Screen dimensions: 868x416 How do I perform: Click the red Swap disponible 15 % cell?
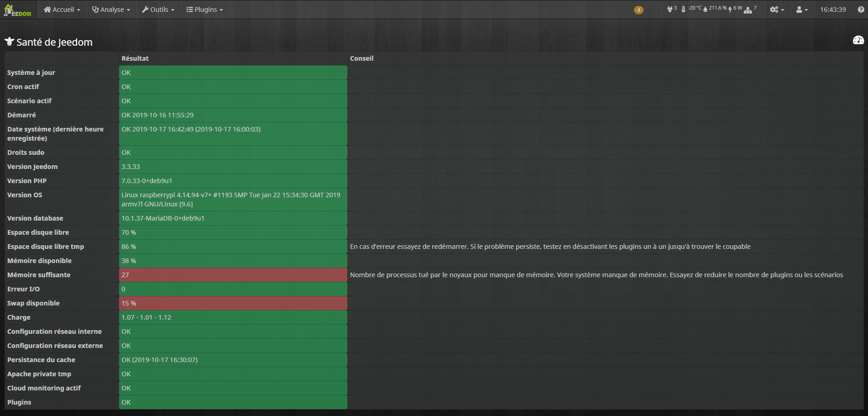233,303
